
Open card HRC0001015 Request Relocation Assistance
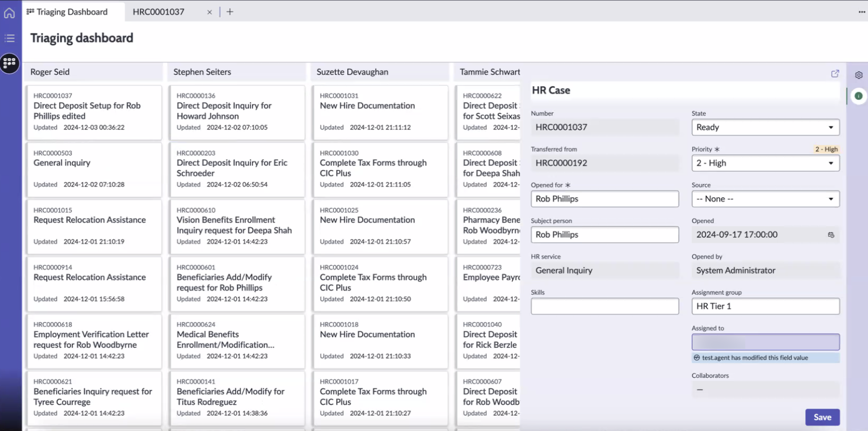pyautogui.click(x=94, y=227)
